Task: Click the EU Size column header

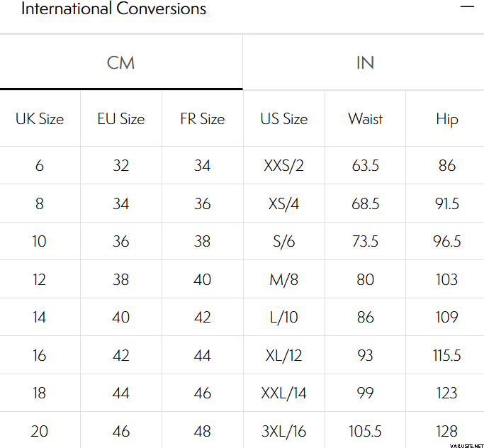Action: tap(121, 119)
